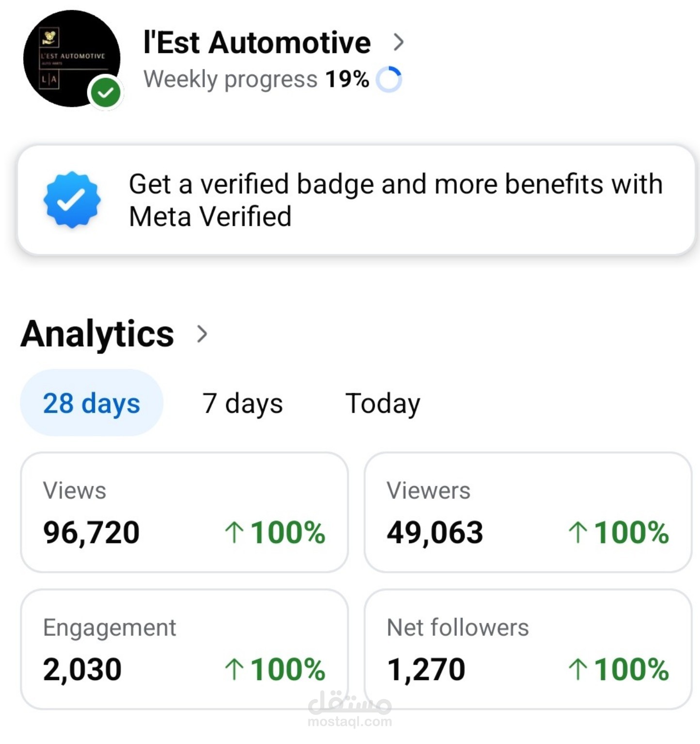Tap the green checkmark badge on avatar
This screenshot has width=700, height=744.
106,93
